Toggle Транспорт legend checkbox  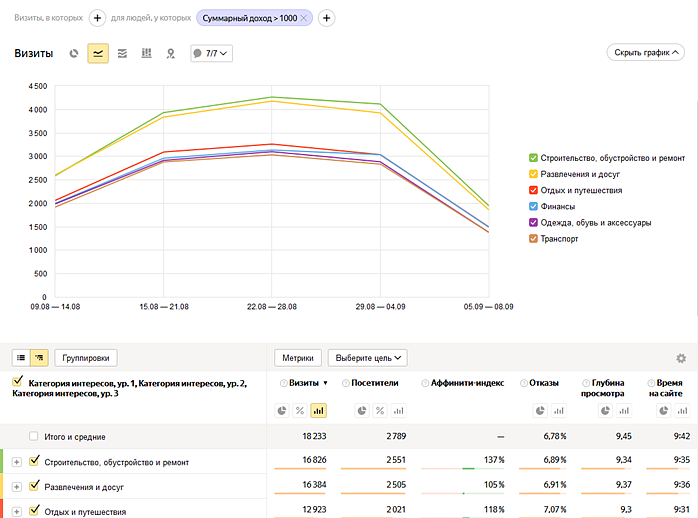pyautogui.click(x=534, y=239)
